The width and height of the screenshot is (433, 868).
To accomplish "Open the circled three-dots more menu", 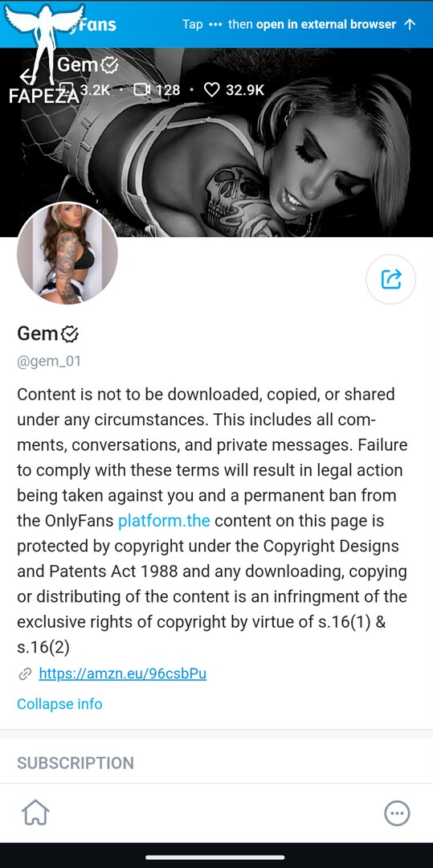I will pyautogui.click(x=397, y=813).
